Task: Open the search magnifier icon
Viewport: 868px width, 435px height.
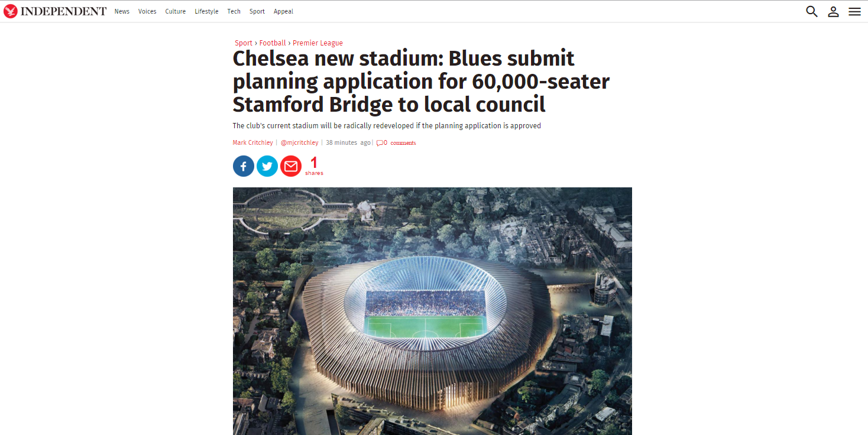Action: (812, 11)
